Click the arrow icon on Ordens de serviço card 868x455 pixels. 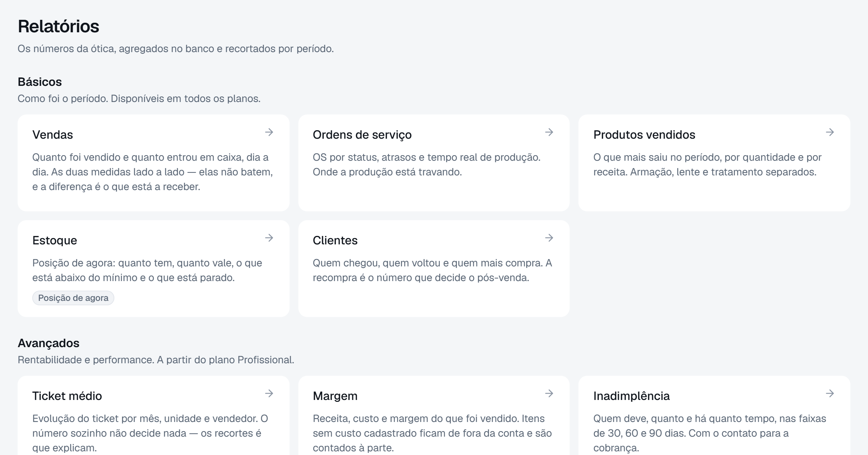point(549,132)
